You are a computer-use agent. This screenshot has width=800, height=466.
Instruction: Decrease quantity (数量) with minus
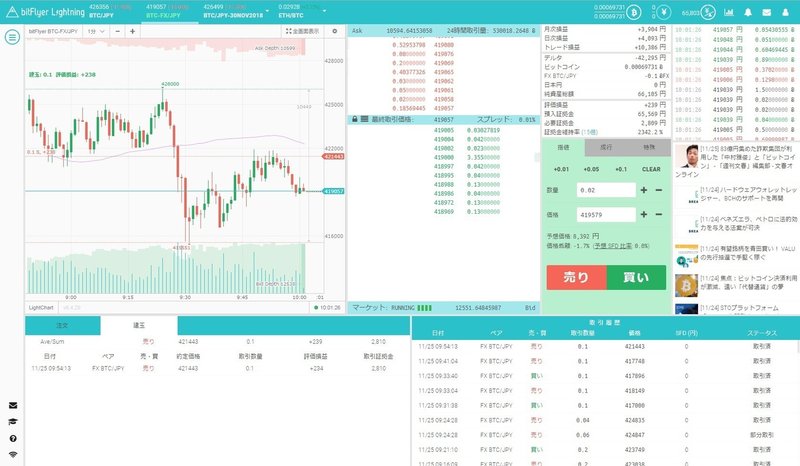pyautogui.click(x=659, y=190)
